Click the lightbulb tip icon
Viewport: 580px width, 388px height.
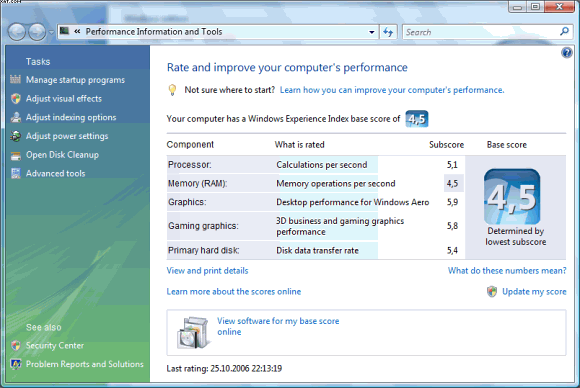click(x=172, y=90)
